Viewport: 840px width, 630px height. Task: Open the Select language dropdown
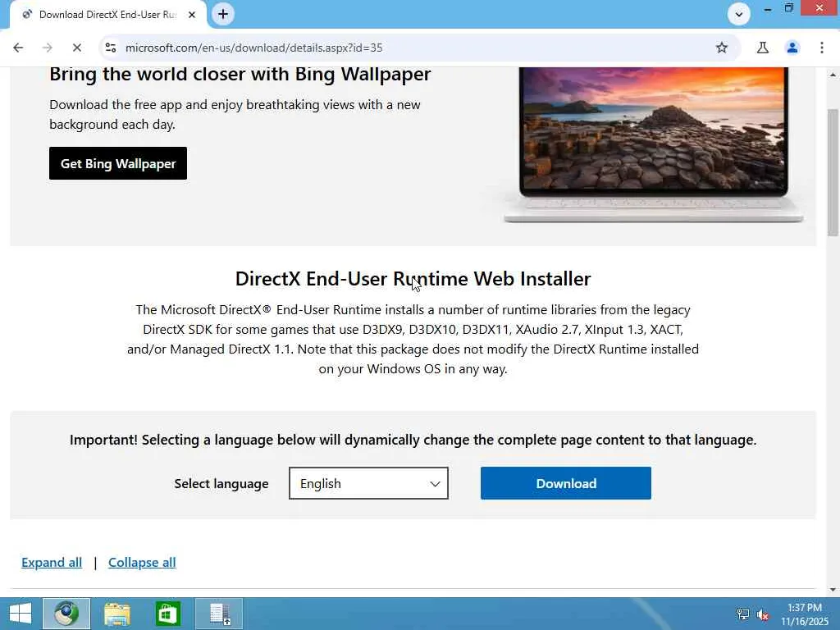pos(368,483)
